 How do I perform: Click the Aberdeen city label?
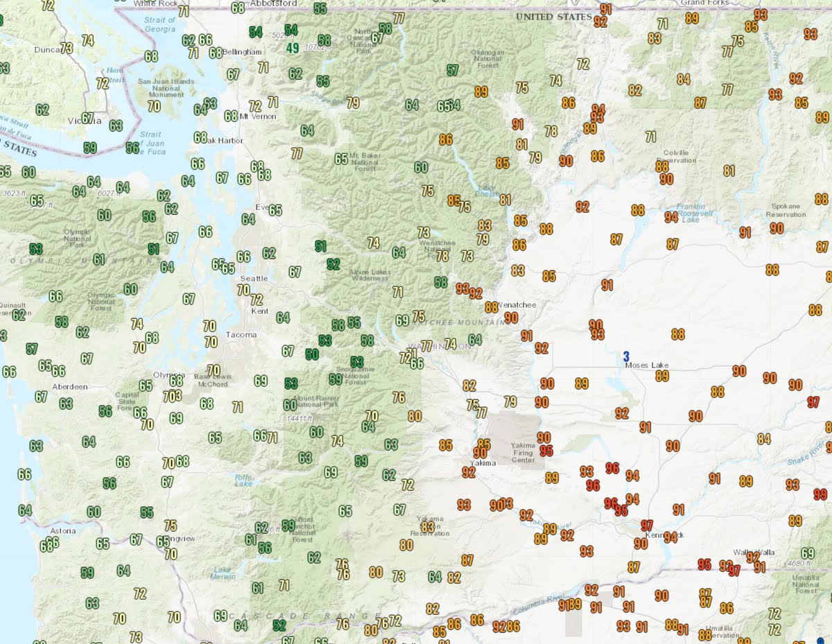[69, 386]
